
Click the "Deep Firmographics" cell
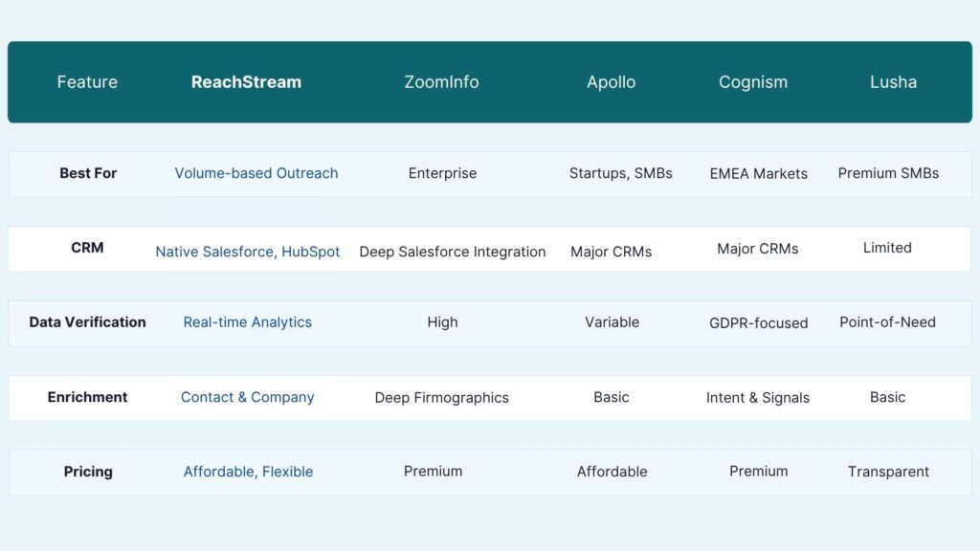pos(442,397)
